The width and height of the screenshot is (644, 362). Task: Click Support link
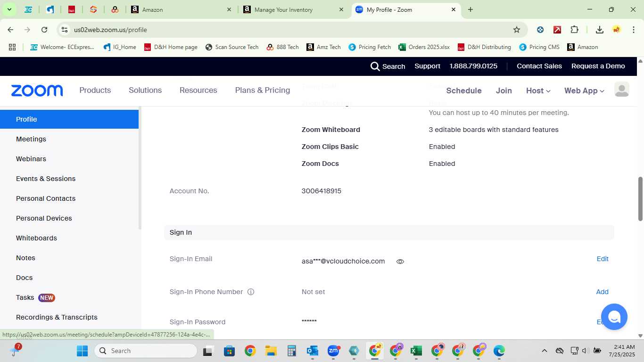427,66
